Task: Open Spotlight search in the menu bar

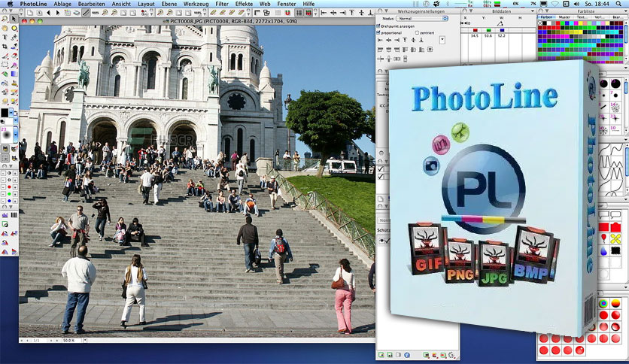Action: click(x=620, y=4)
